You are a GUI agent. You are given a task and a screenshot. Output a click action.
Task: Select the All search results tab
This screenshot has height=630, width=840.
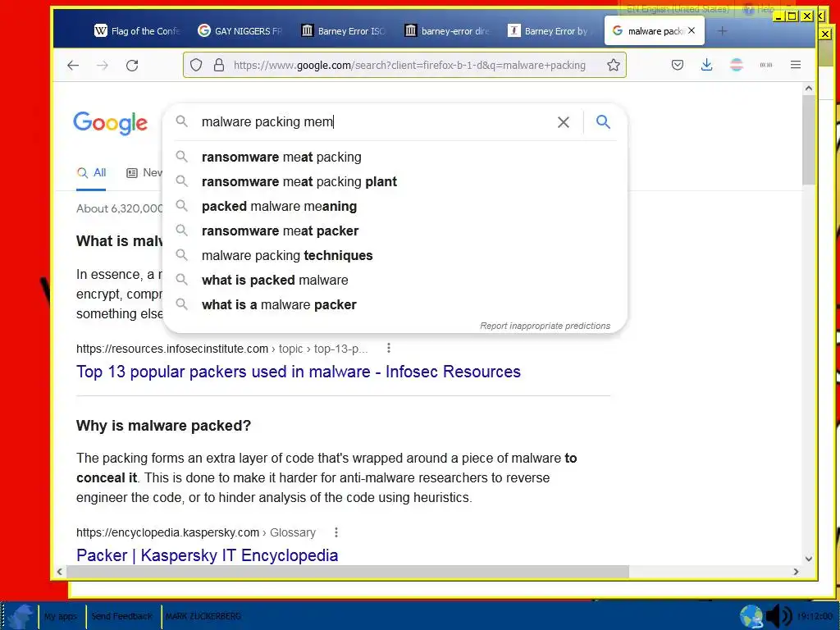click(x=91, y=173)
